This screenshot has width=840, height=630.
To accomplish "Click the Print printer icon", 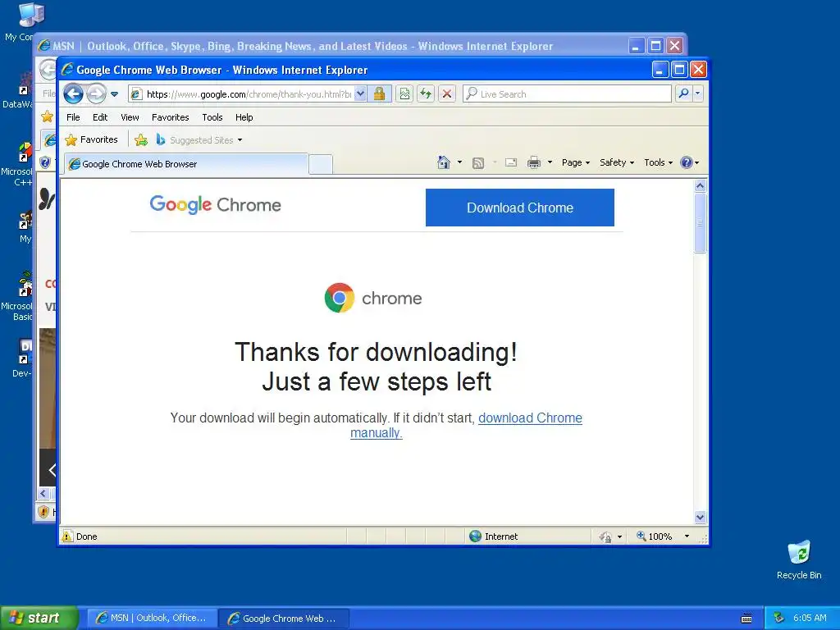I will (x=534, y=162).
